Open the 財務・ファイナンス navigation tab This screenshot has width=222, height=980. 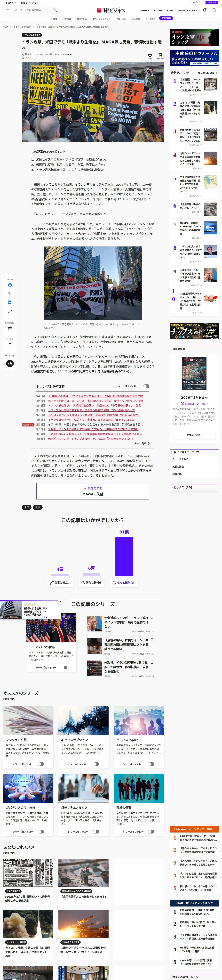102,19
